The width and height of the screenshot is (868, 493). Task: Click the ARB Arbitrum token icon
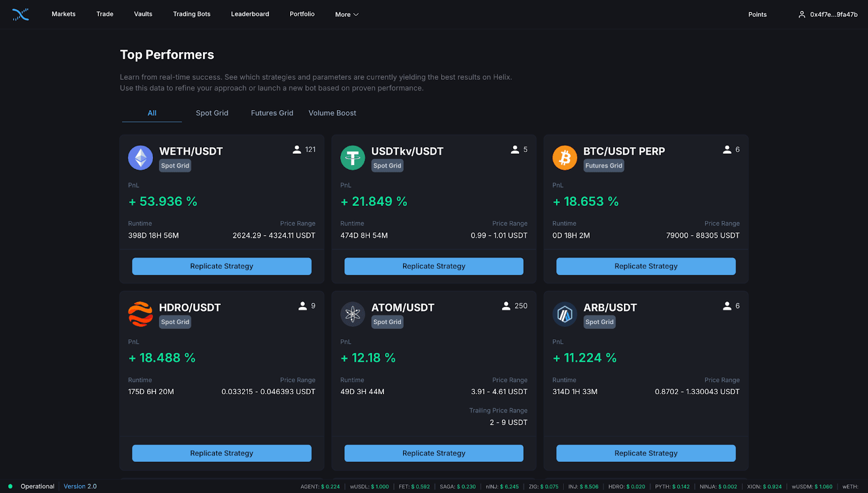(565, 314)
